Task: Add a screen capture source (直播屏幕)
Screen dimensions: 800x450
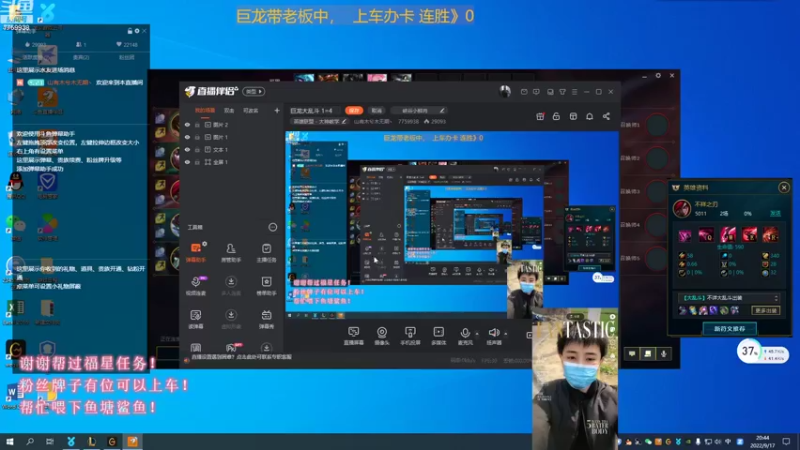Action: [x=354, y=336]
